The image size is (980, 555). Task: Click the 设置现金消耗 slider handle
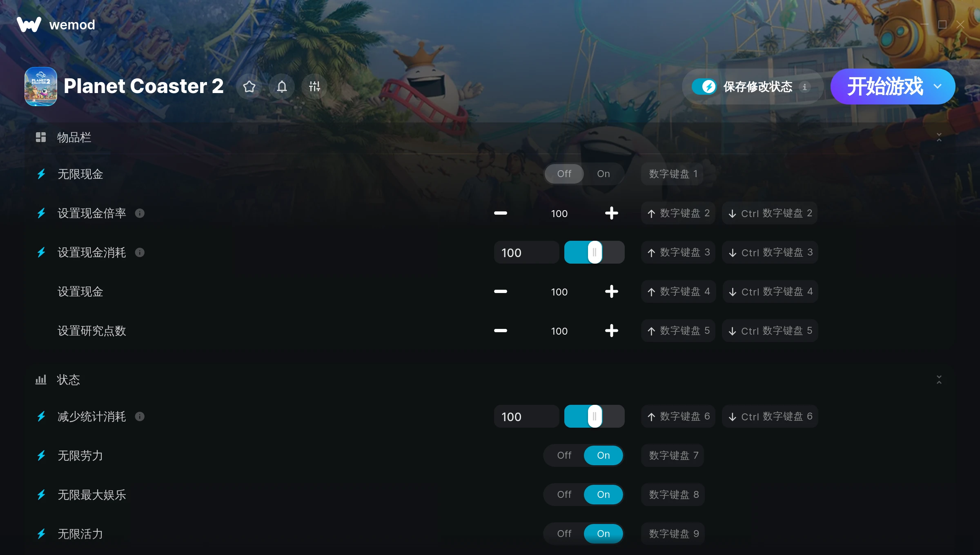tap(595, 253)
